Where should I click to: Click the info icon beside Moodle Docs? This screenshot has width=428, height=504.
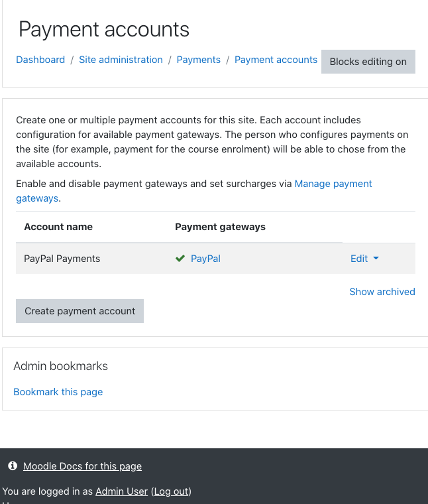coord(13,466)
